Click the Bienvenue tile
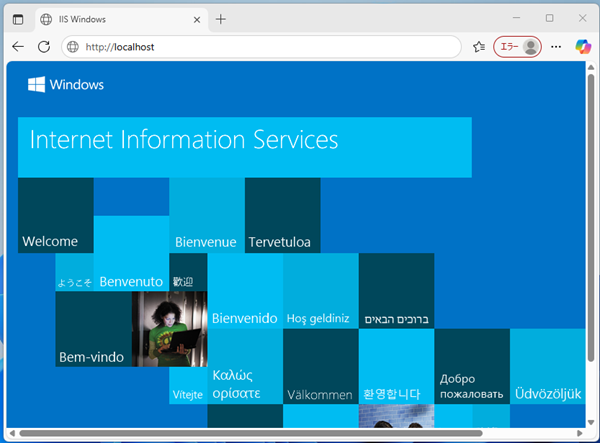Screen dimensions: 600x443 click(207, 215)
